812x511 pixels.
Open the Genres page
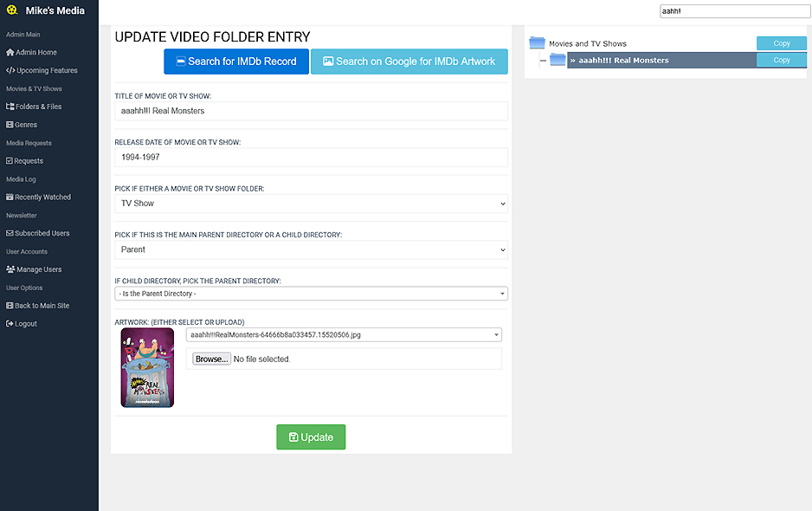point(25,125)
